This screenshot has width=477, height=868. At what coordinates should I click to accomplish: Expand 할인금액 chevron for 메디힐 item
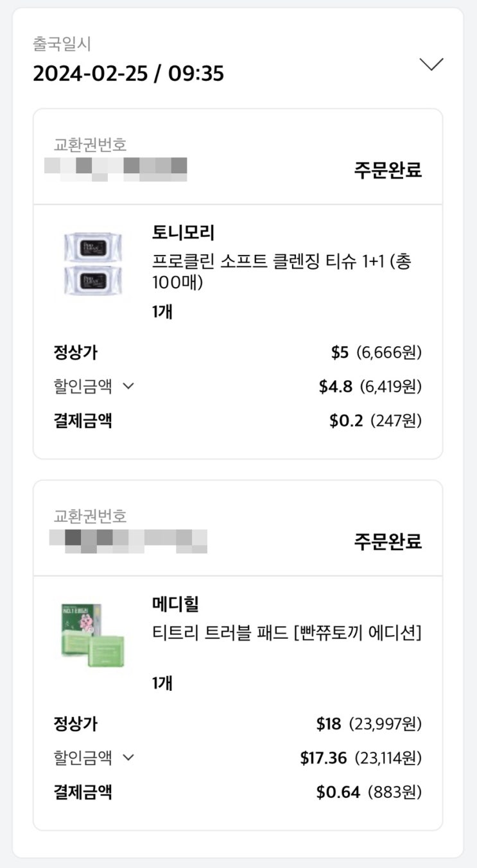click(128, 758)
